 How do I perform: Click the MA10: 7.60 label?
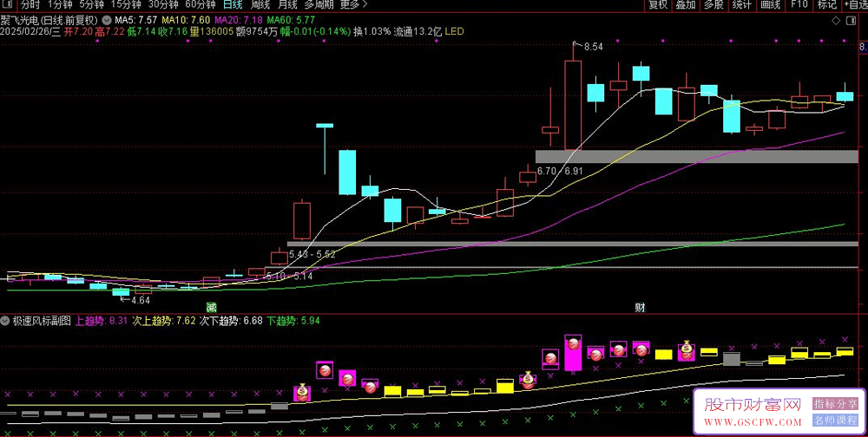pyautogui.click(x=184, y=21)
